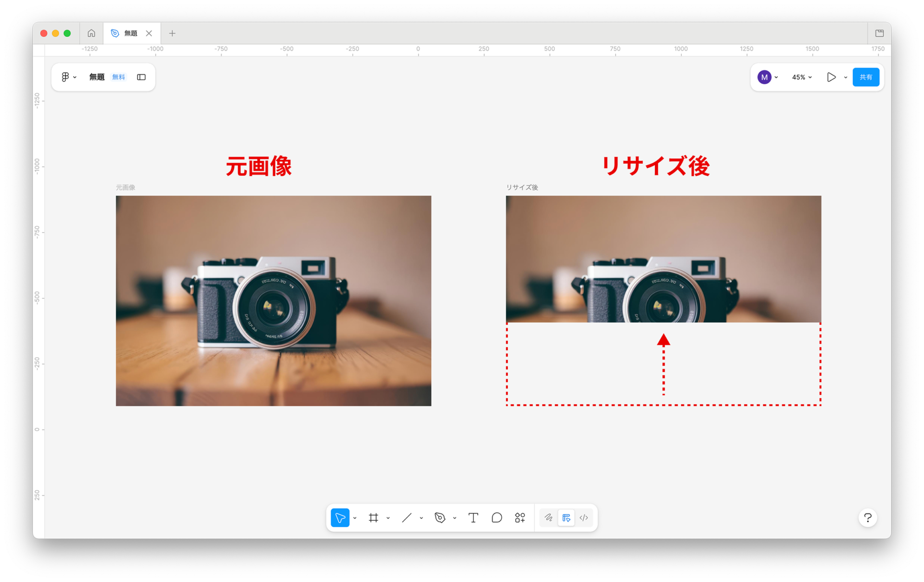Viewport: 924px width, 582px height.
Task: Click the 無料 plan label
Action: click(x=118, y=77)
